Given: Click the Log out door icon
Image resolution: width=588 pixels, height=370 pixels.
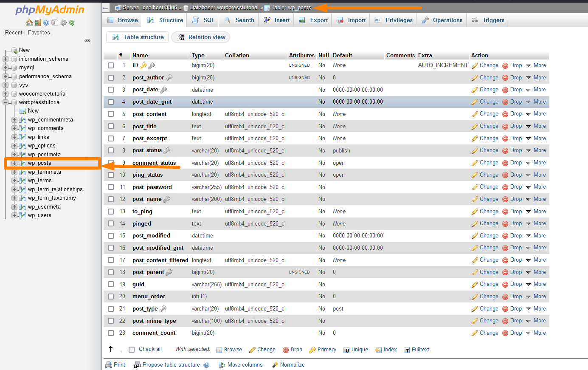Looking at the screenshot, I should (x=38, y=23).
